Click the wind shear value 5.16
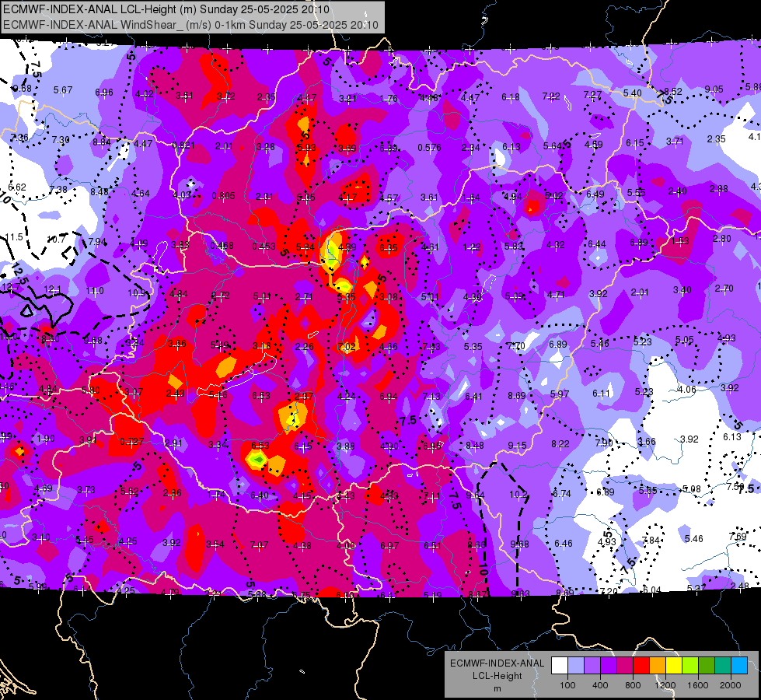The width and height of the screenshot is (761, 700). (218, 395)
